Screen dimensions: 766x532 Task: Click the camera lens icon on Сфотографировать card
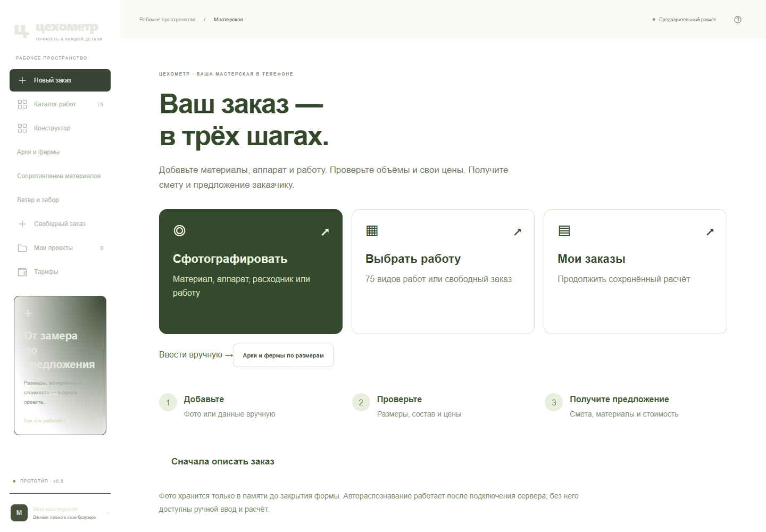(180, 231)
